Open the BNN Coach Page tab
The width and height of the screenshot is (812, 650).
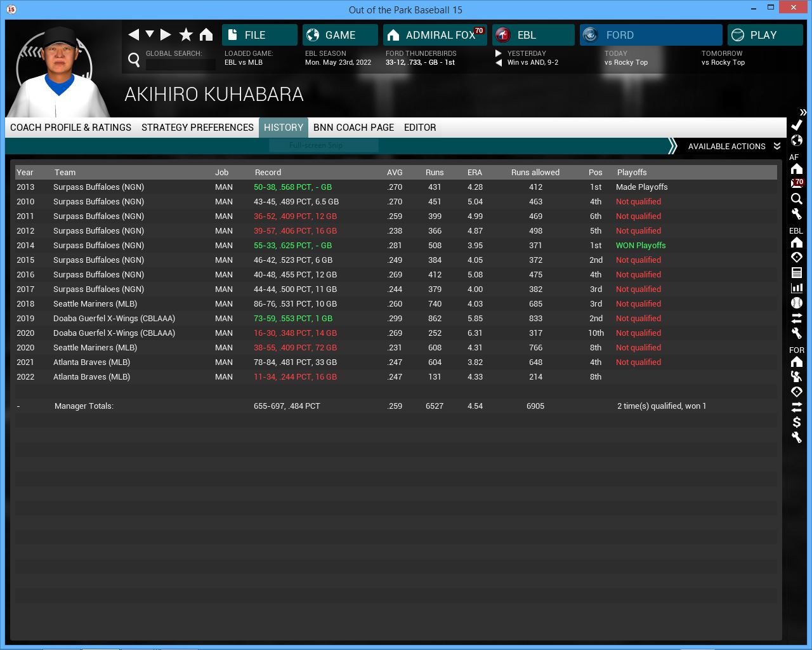tap(353, 128)
